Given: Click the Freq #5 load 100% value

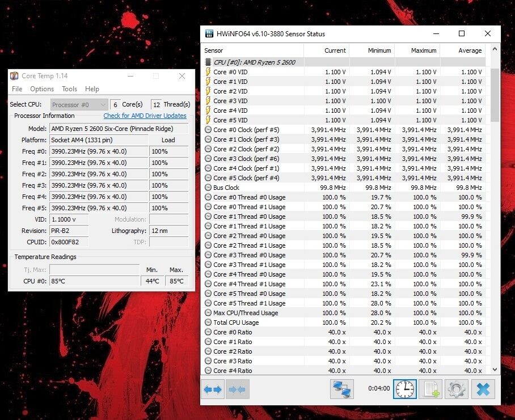Looking at the screenshot, I should coord(169,208).
